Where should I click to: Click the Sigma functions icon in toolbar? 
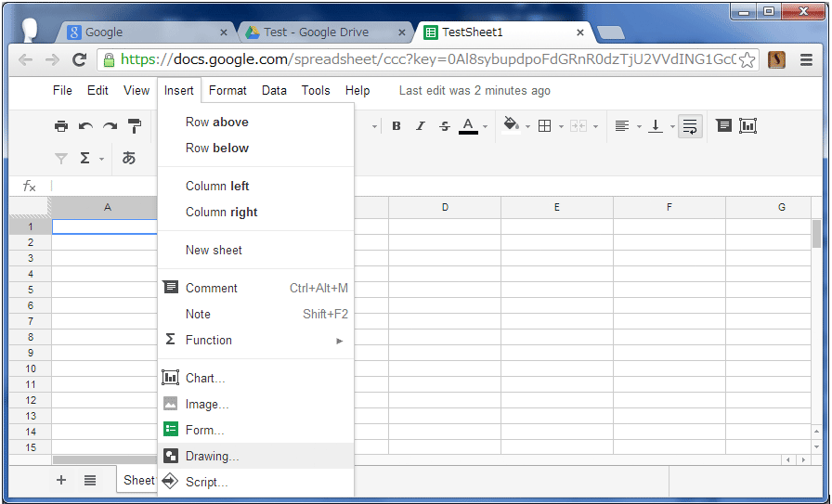pyautogui.click(x=84, y=158)
